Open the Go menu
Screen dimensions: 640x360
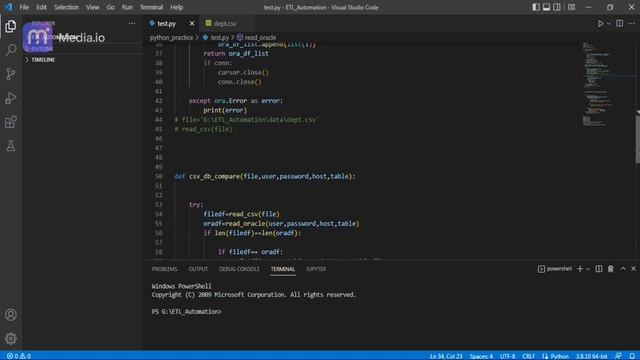coord(110,7)
